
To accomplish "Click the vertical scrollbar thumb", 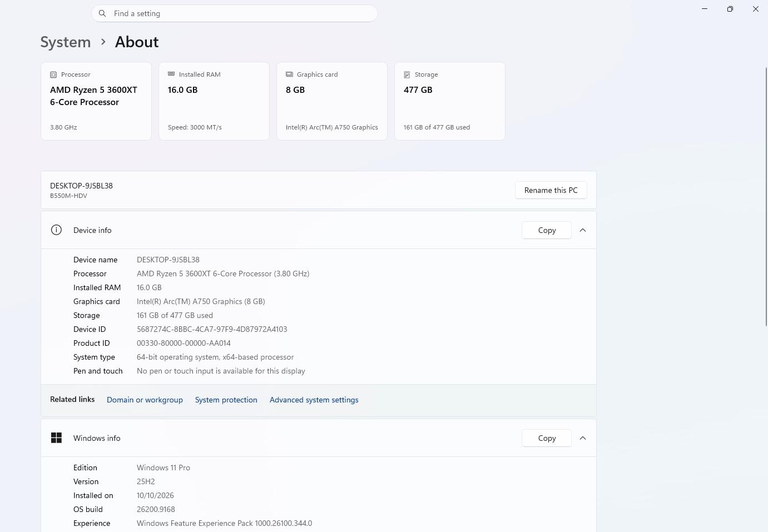I will (766, 196).
